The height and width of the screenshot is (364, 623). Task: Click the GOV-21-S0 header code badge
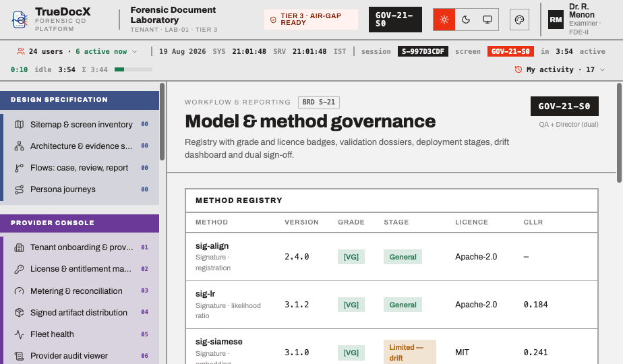coord(395,20)
